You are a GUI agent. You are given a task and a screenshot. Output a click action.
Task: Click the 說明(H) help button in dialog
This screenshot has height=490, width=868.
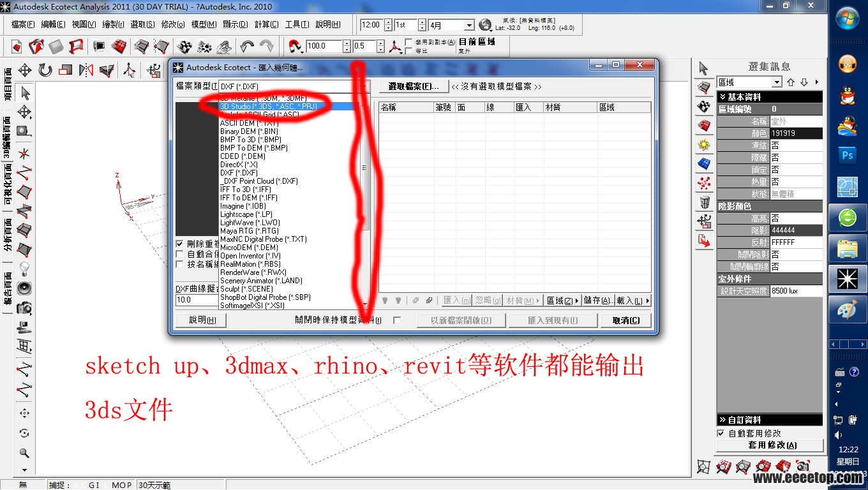[x=202, y=320]
